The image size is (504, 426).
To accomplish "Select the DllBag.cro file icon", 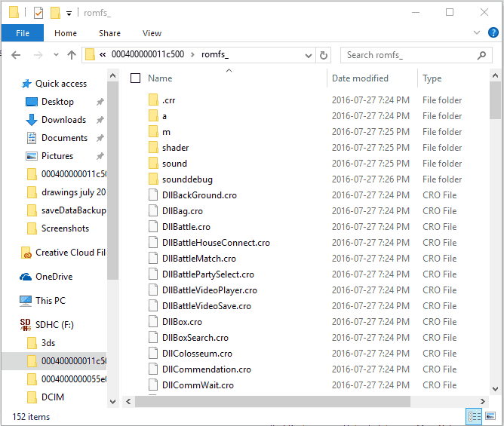I will click(153, 211).
